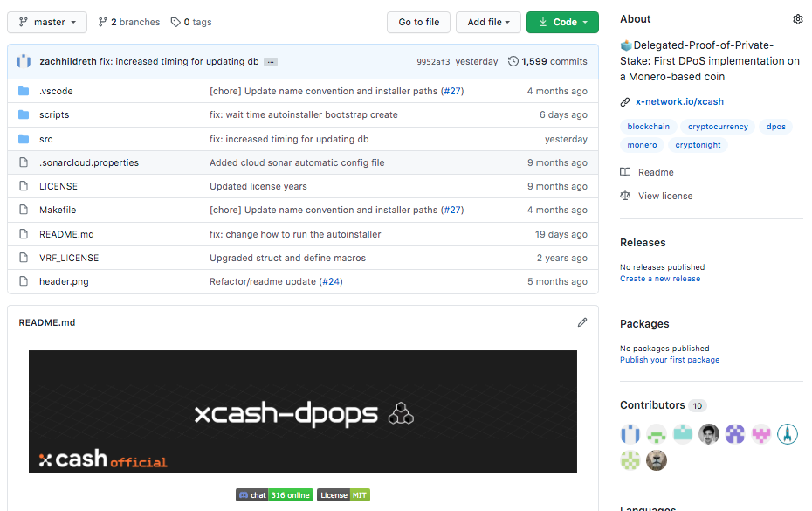Open the LICENSE file

pos(58,186)
